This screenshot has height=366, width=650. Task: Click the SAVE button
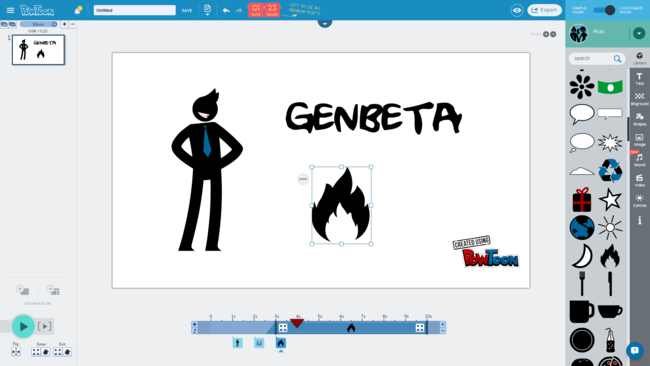click(x=187, y=10)
